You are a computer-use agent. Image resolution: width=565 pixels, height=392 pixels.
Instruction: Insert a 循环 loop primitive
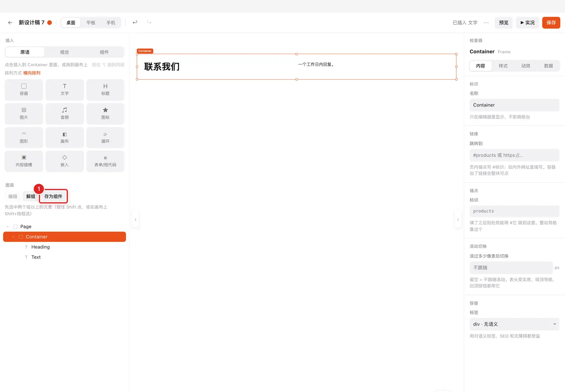(x=105, y=138)
